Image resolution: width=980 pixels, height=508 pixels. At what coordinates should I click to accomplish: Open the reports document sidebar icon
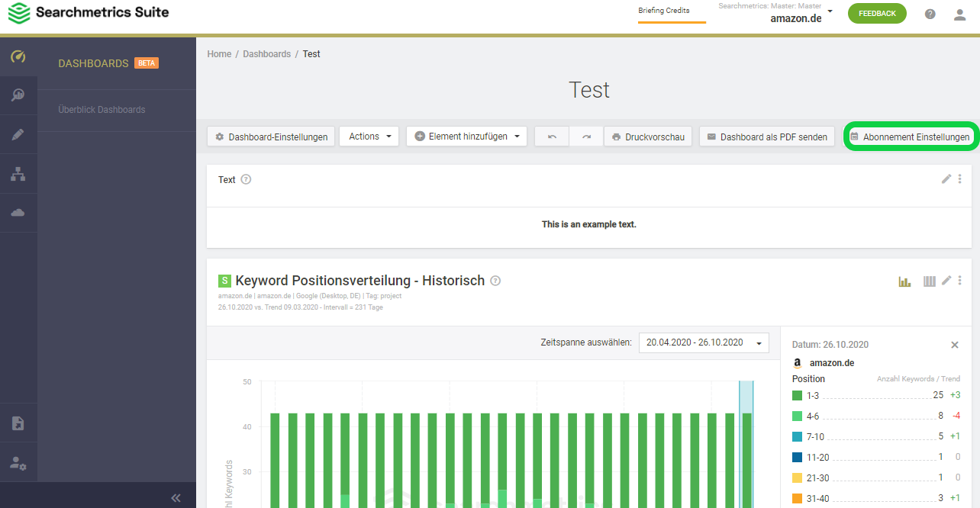point(18,423)
